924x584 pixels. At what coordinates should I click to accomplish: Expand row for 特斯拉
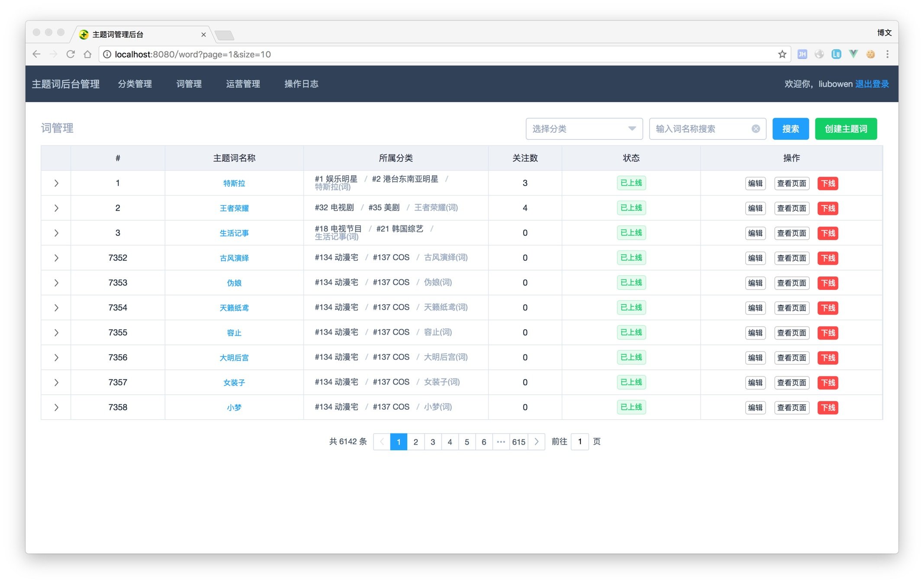click(x=56, y=183)
